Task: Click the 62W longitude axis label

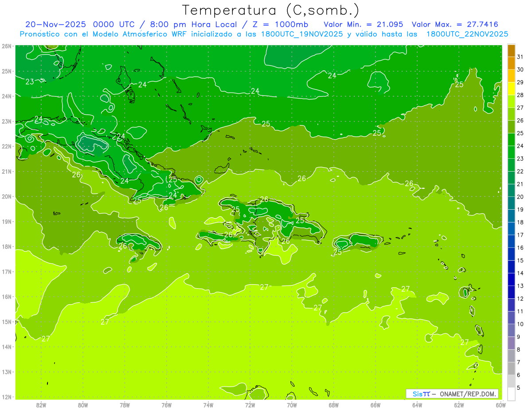Action: pyautogui.click(x=459, y=404)
